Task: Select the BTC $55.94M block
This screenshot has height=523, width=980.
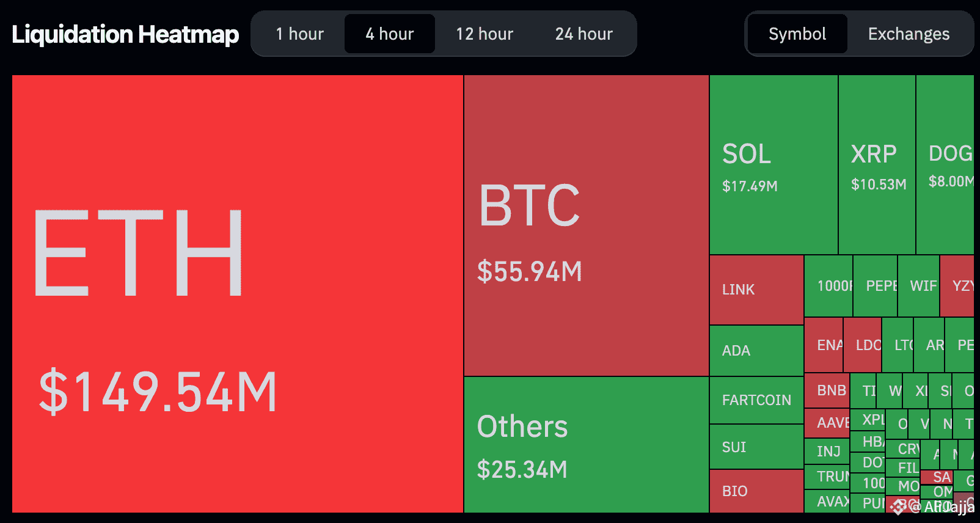Action: (586, 225)
